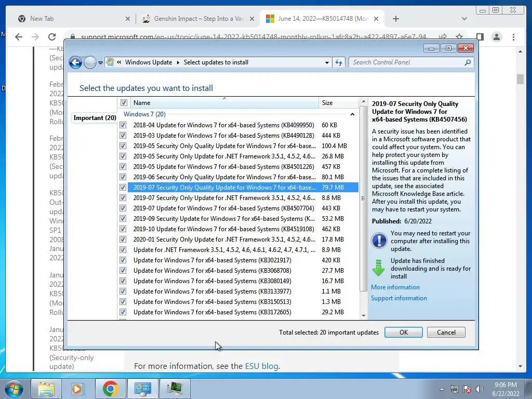Screen dimensions: 532x399
Task: Click Chrome page scrollbar down arrow
Action: [520, 366]
